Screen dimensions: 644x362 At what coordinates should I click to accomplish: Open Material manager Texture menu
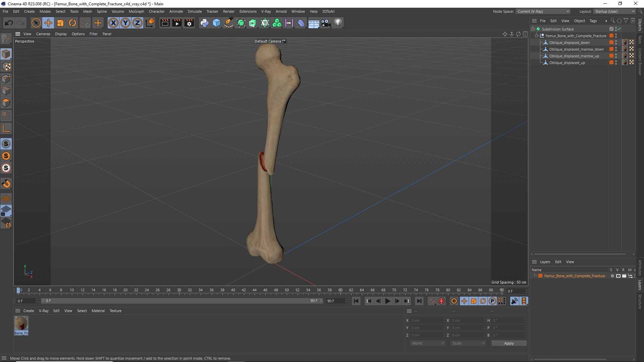[115, 311]
